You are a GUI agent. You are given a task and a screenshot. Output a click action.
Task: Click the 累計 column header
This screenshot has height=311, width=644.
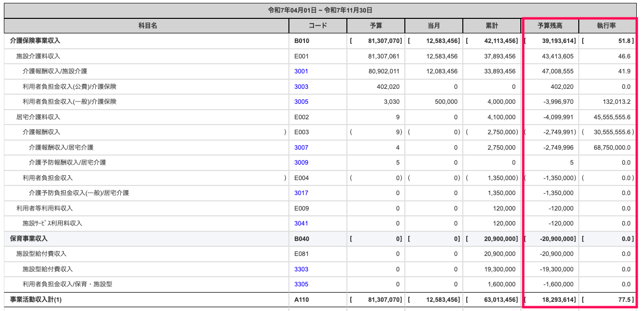(492, 26)
